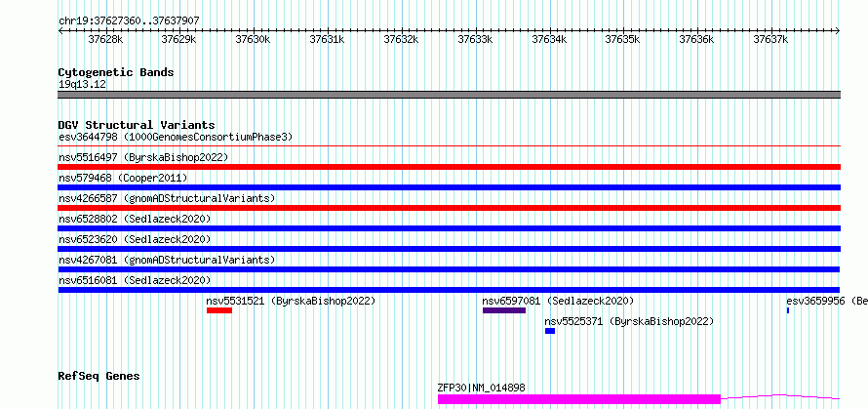Click the thin magenta ZFP30 intron line
Viewport: 868px width, 409px height.
780,396
